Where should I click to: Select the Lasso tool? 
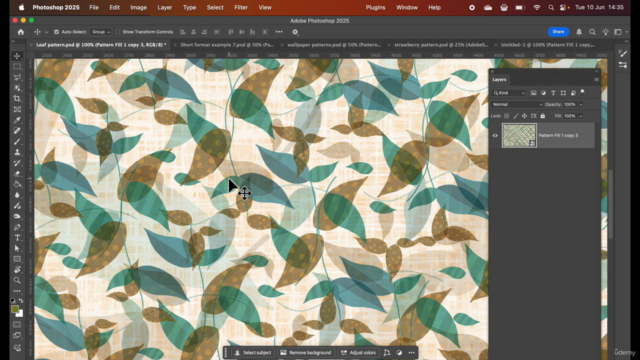point(17,77)
